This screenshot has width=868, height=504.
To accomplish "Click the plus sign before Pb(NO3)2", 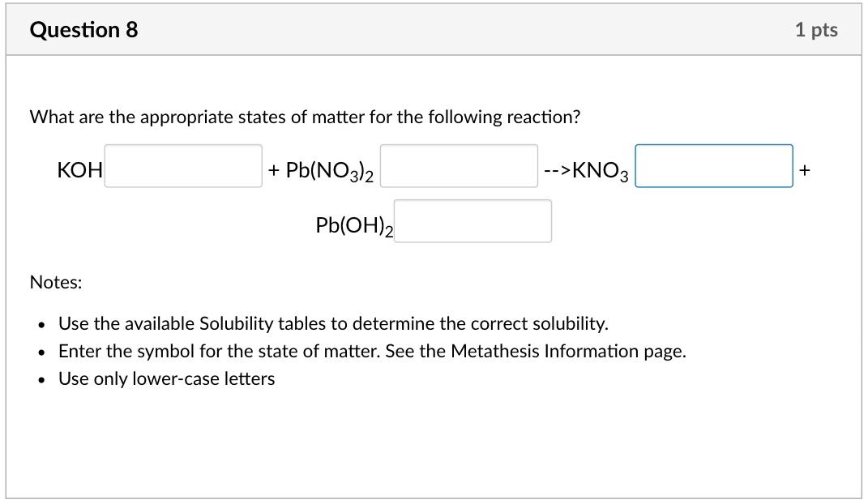I will coord(274,169).
